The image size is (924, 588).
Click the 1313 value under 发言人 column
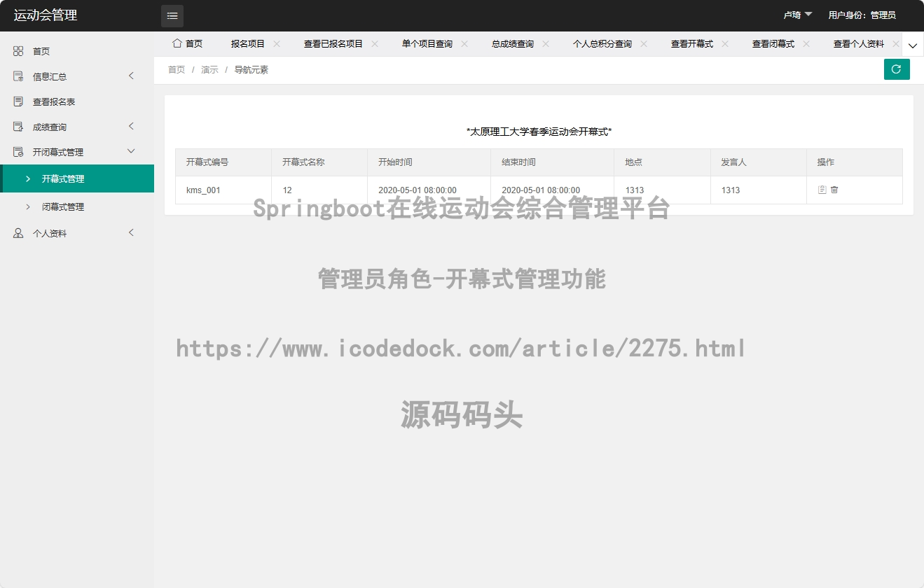pos(731,190)
